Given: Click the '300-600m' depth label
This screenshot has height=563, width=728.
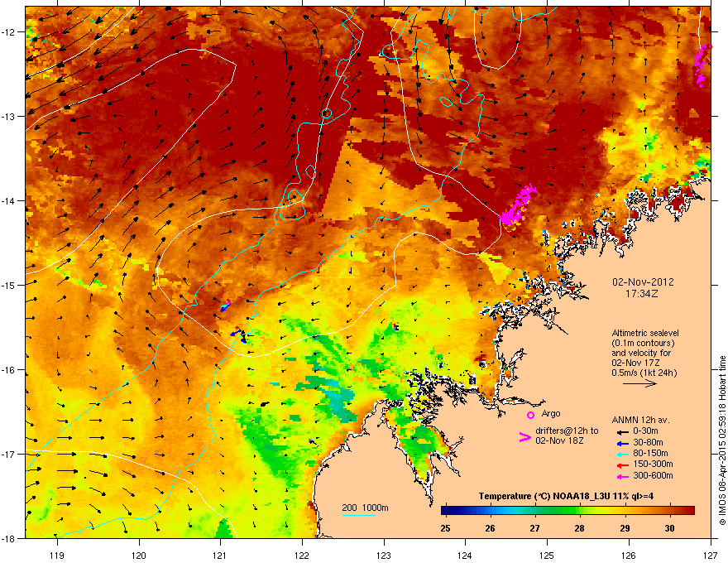Looking at the screenshot, I should pos(653,475).
